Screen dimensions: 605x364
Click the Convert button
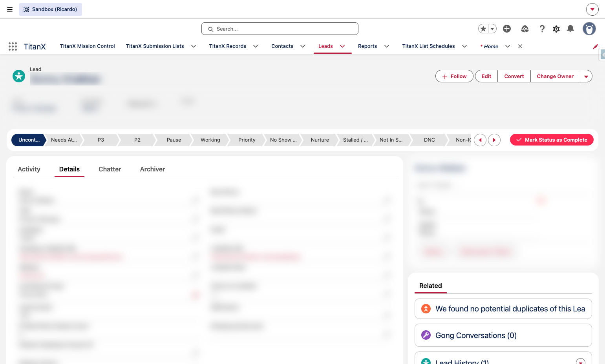[x=514, y=76]
